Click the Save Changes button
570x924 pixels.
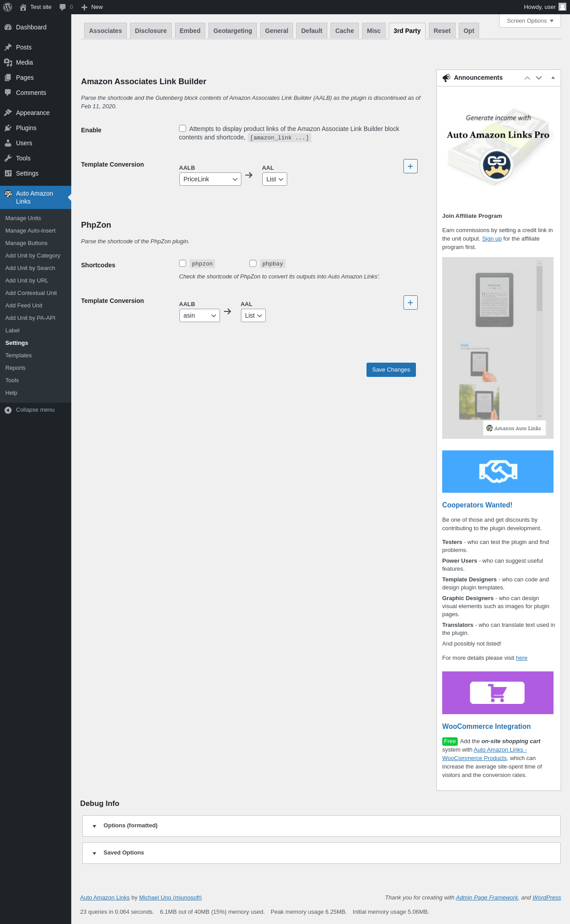tap(391, 370)
